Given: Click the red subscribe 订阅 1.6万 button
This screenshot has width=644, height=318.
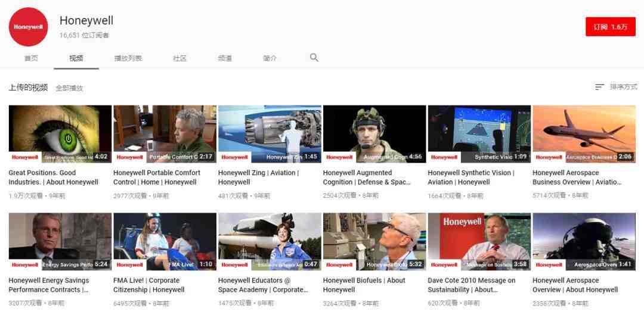Looking at the screenshot, I should (611, 27).
